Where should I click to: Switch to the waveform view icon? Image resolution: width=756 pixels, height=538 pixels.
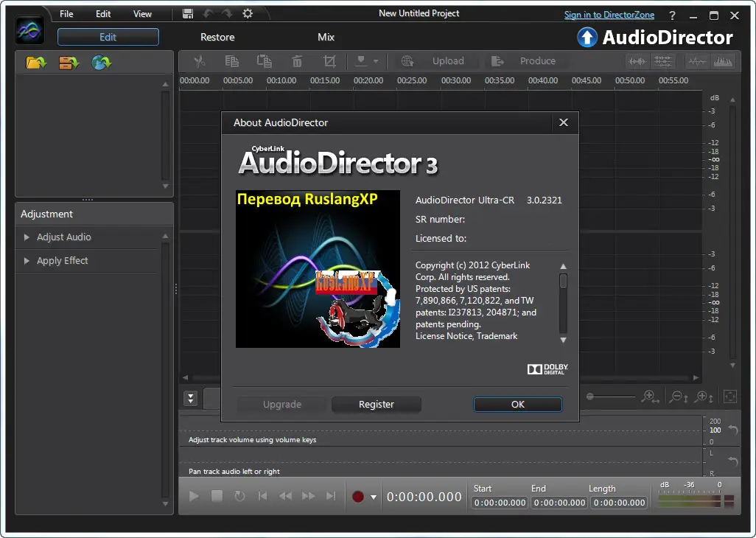click(637, 61)
